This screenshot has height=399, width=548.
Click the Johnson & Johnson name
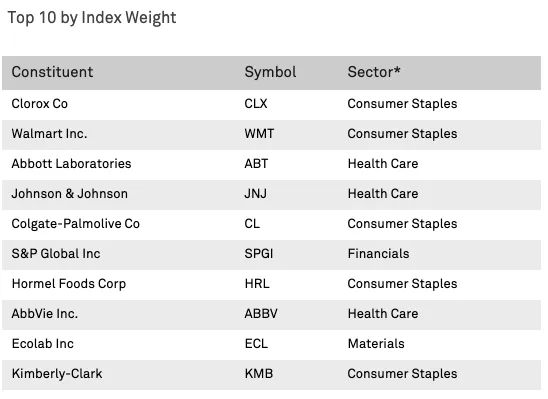click(70, 194)
